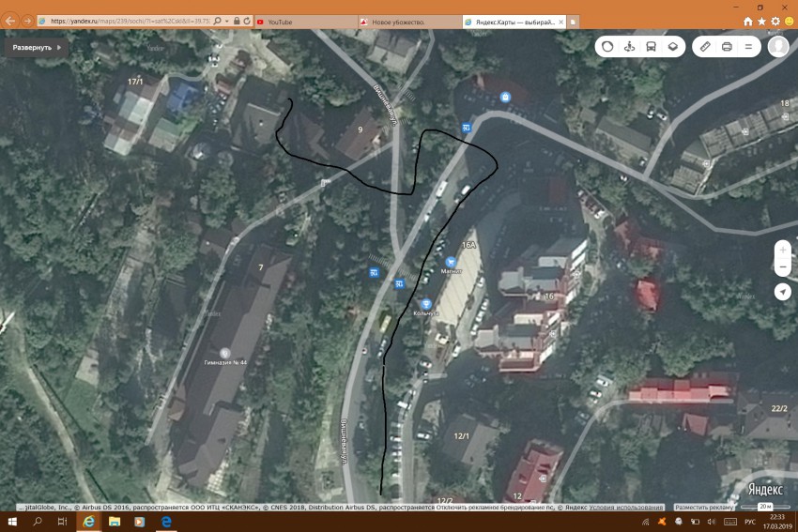Open the browser favorites star icon

[x=762, y=21]
